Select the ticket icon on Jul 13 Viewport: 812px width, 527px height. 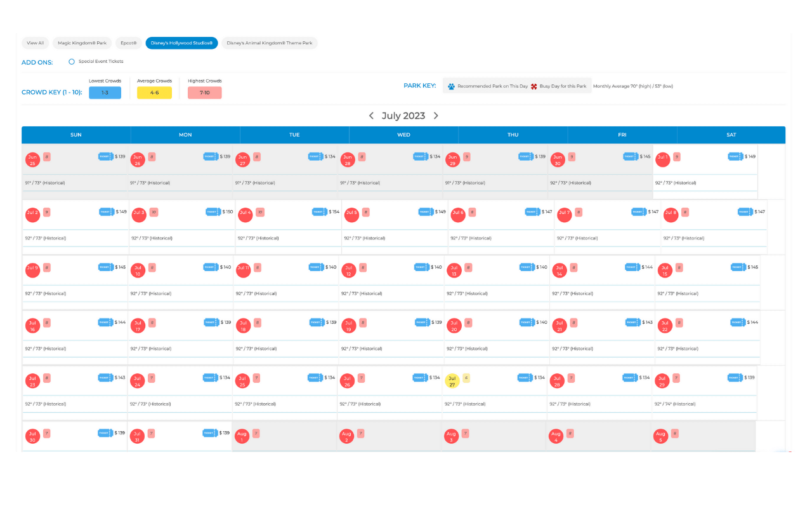tap(527, 267)
